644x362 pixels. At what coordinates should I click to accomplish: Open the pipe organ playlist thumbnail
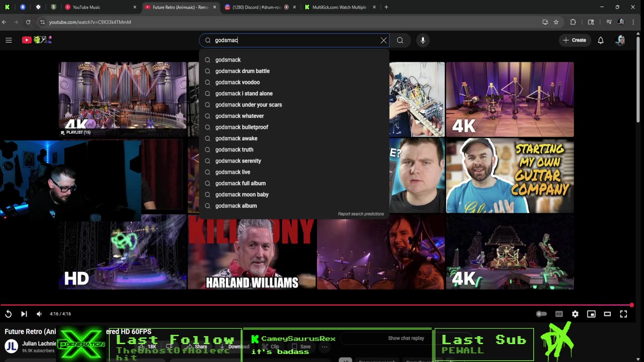pos(122,99)
